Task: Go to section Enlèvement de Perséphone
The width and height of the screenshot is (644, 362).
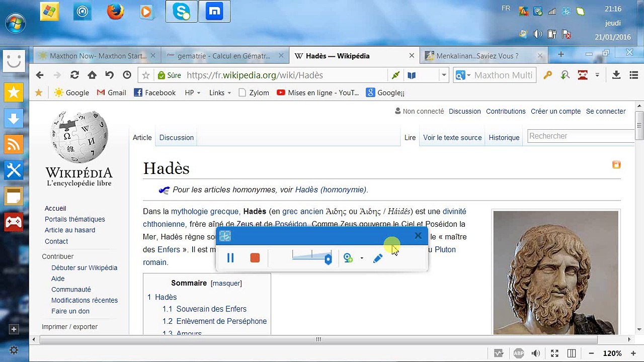Action: pos(221,321)
